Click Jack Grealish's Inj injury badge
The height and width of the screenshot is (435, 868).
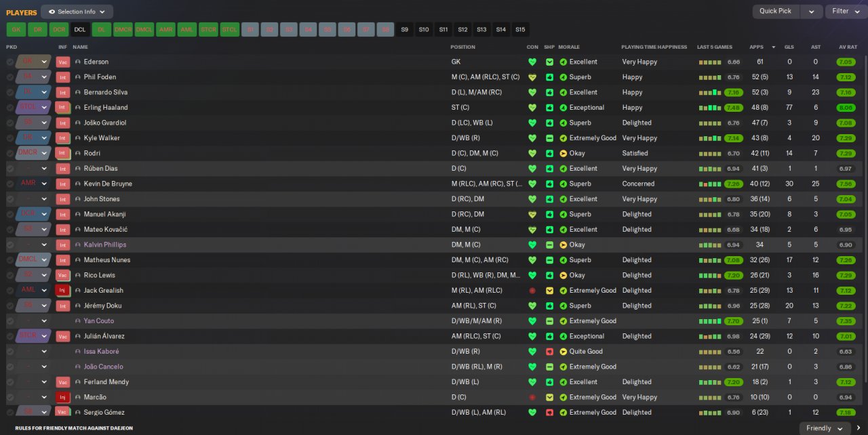63,291
